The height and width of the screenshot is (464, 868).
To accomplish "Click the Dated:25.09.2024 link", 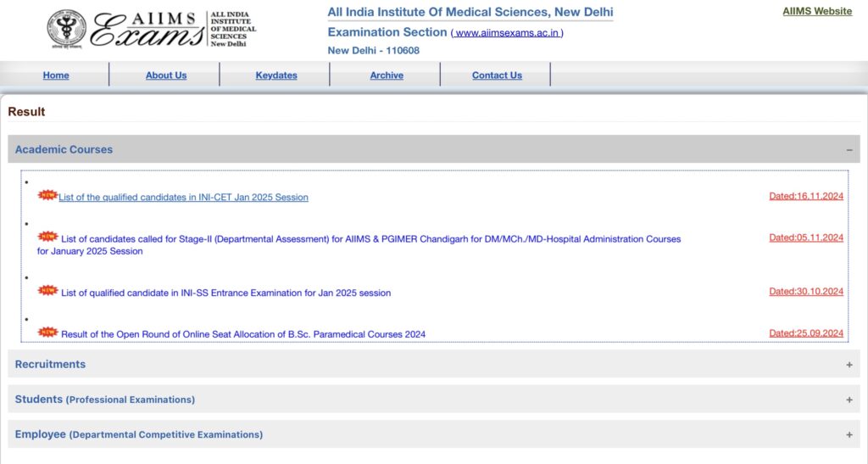I will click(806, 333).
